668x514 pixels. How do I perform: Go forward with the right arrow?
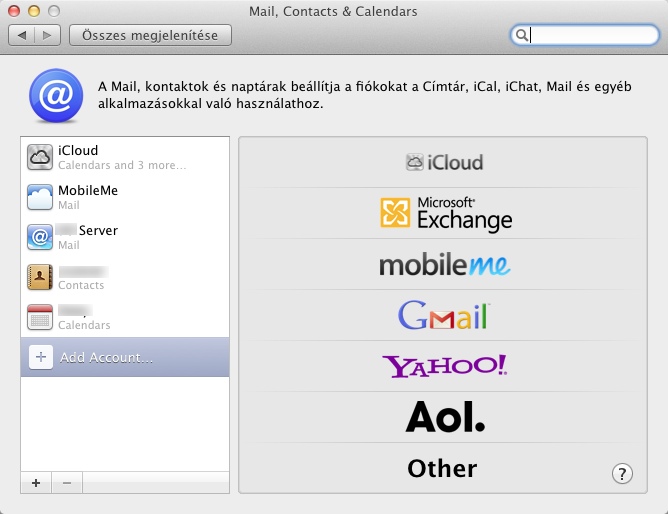pos(47,35)
